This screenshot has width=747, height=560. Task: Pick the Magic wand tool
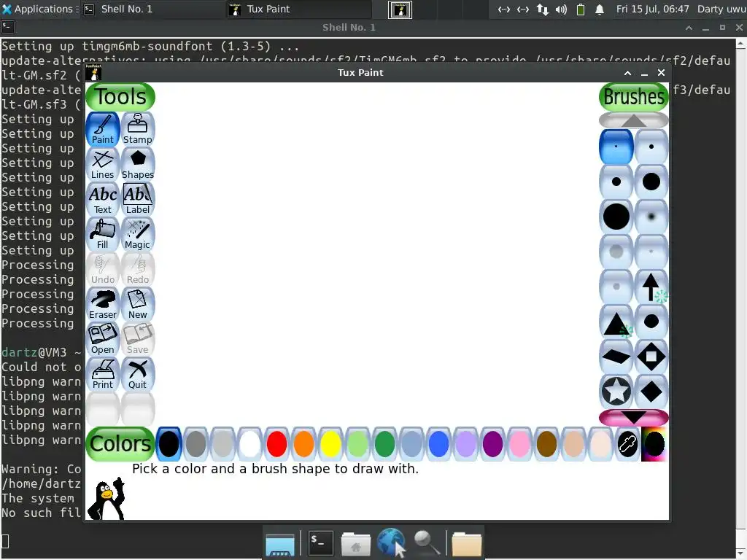coord(138,234)
